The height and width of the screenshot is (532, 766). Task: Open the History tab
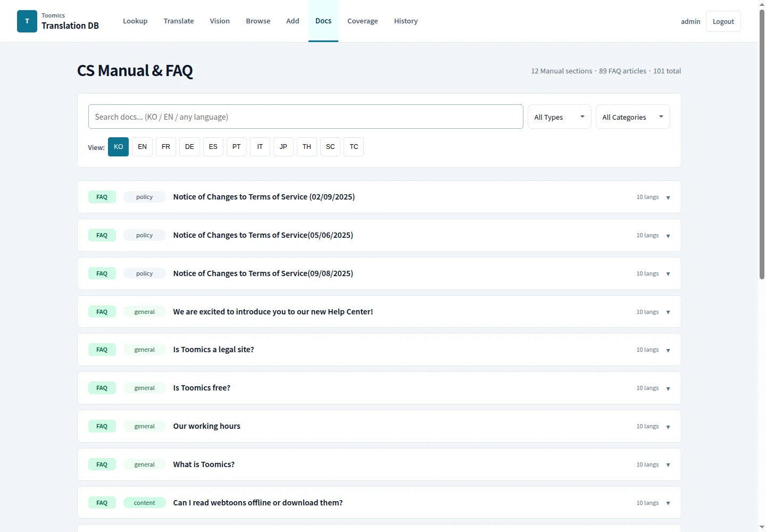click(x=406, y=21)
